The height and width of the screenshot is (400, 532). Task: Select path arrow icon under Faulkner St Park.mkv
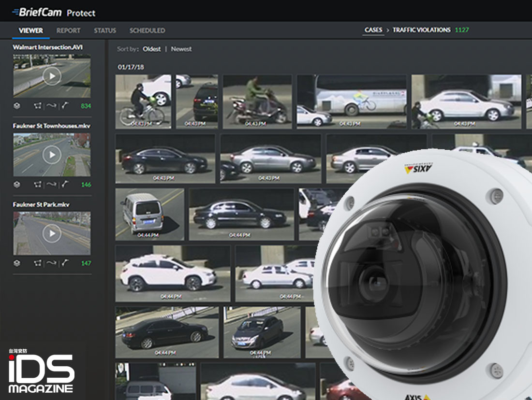tap(51, 263)
